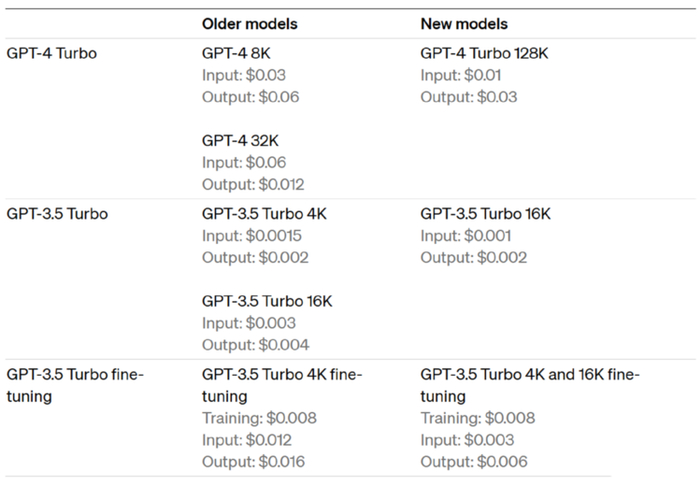Click the "Output: $0.006" fine-tuning price
This screenshot has height=486, width=700.
(473, 462)
